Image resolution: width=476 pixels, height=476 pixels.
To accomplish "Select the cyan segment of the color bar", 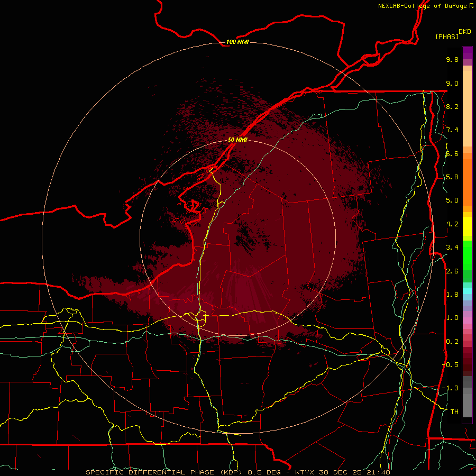I will pyautogui.click(x=467, y=291).
